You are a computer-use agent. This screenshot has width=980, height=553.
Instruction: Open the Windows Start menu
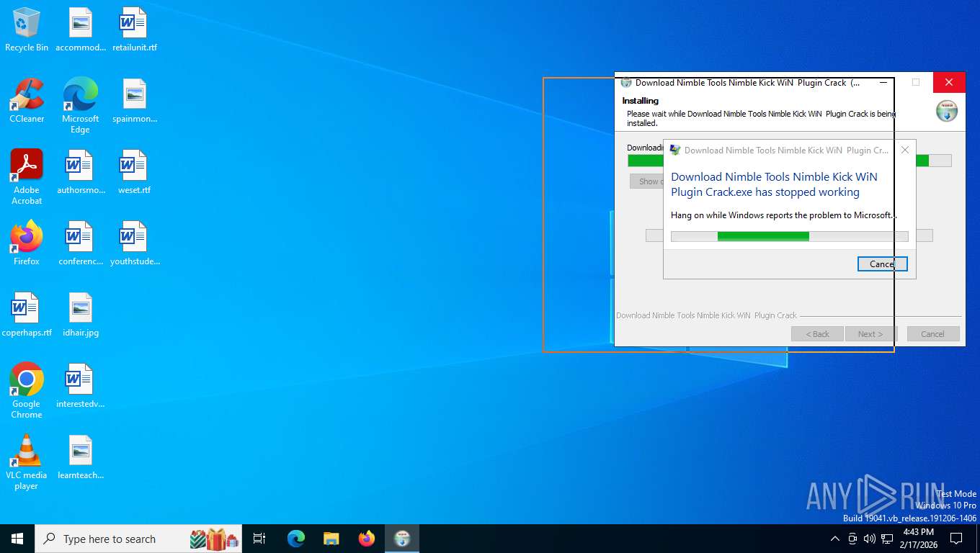point(17,539)
